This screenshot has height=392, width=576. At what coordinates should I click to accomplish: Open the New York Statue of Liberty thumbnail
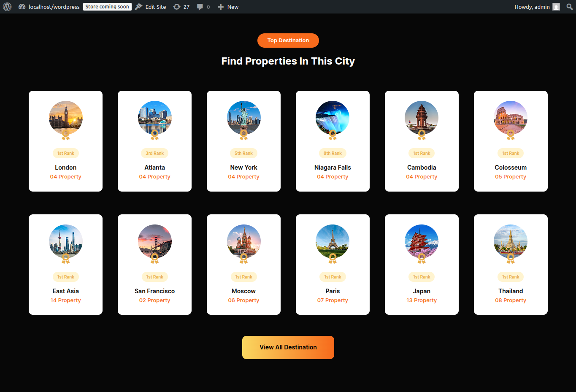[244, 118]
